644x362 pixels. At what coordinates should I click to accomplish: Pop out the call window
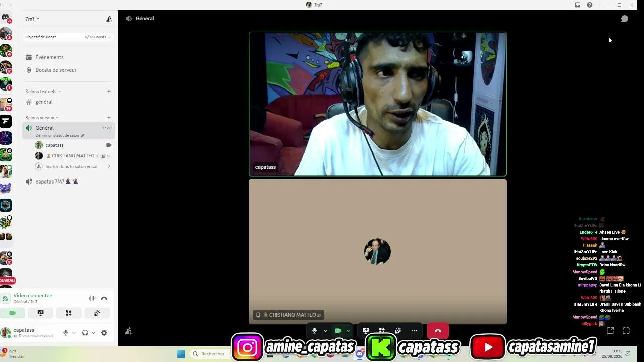click(x=610, y=331)
